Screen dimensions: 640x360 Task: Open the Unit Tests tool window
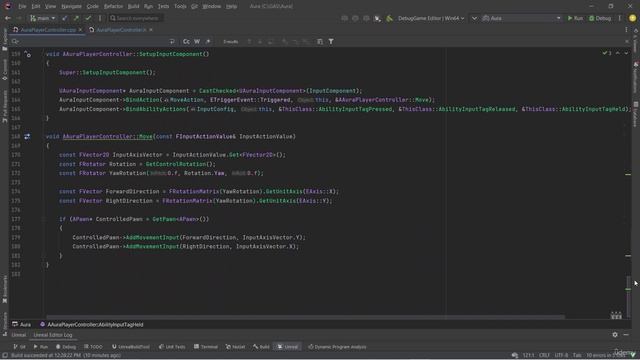[x=172, y=347]
